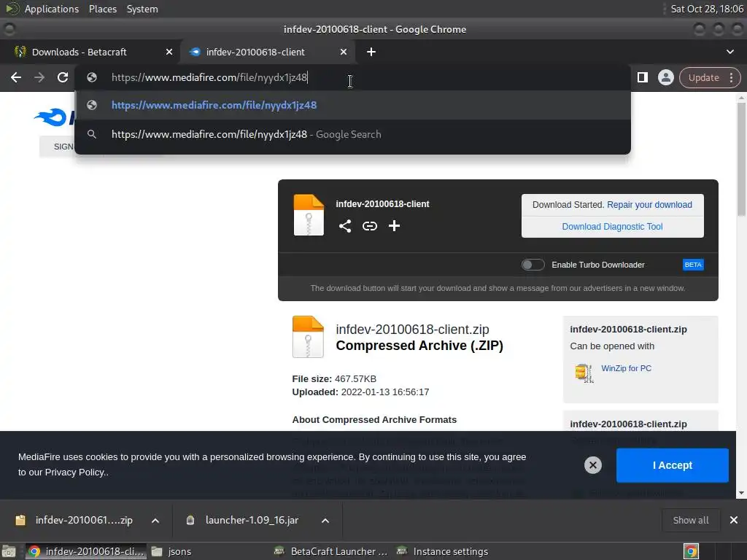Switch to Chrome in the taskbar

tap(86, 551)
